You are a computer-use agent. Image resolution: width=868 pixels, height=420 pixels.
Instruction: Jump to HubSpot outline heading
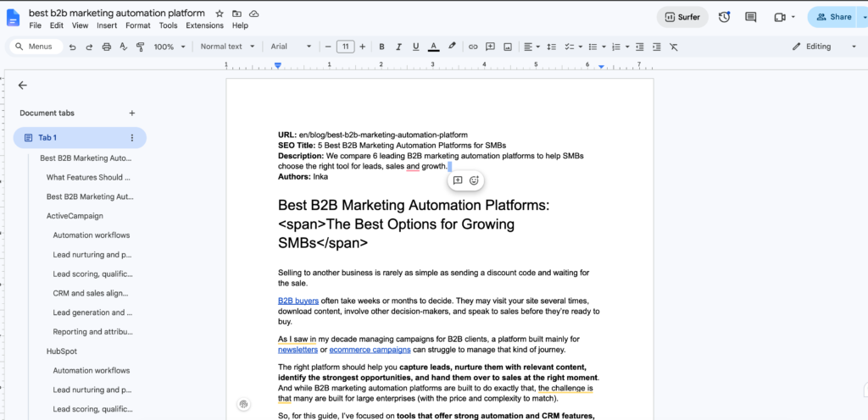click(x=61, y=351)
